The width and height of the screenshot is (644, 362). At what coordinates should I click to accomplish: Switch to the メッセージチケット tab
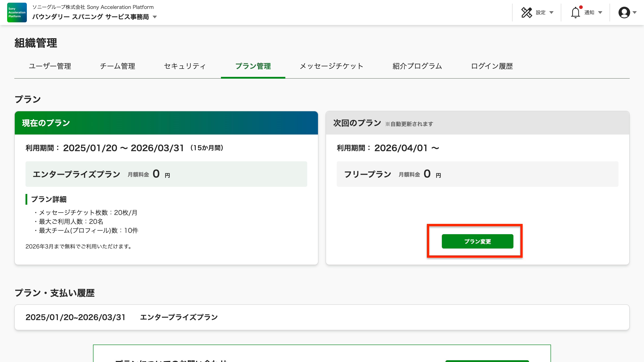tap(331, 66)
